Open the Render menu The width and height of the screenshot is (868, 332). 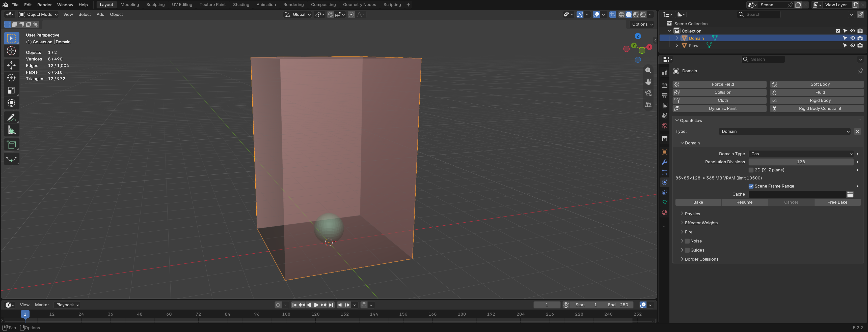click(44, 5)
